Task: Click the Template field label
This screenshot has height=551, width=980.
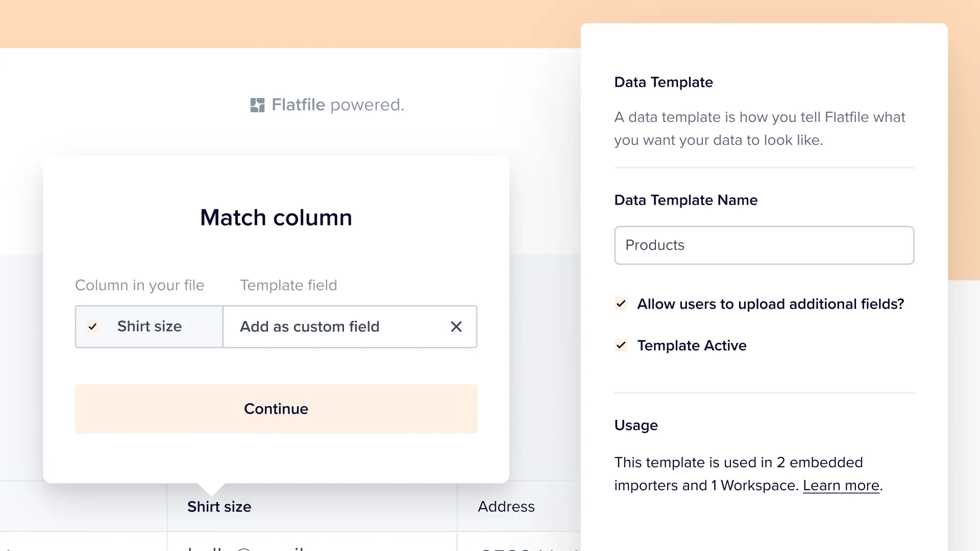Action: [288, 285]
